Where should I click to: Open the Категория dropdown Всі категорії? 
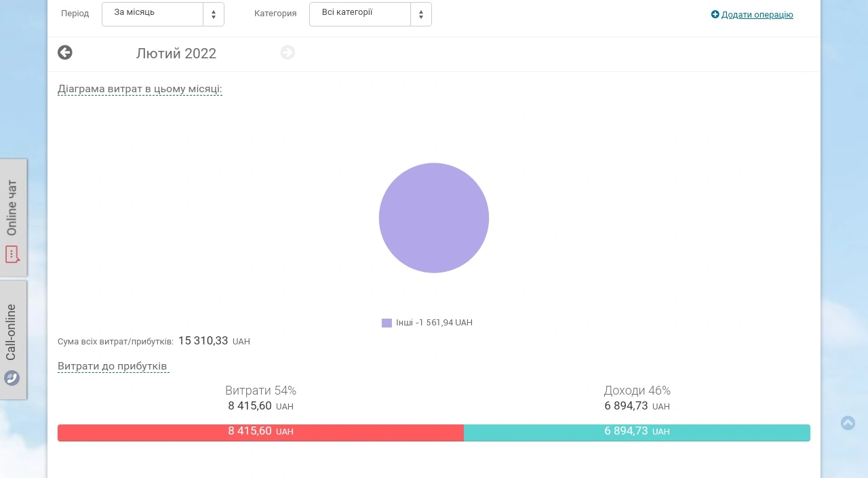(x=370, y=14)
